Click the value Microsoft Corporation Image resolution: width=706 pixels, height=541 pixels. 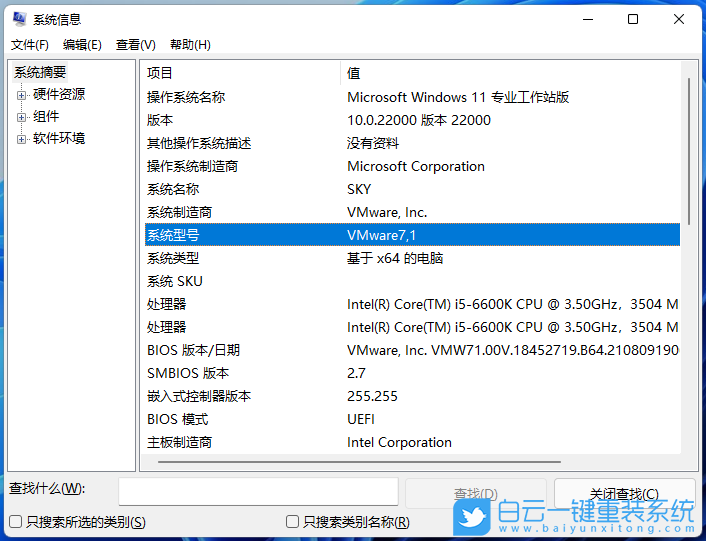click(x=416, y=166)
